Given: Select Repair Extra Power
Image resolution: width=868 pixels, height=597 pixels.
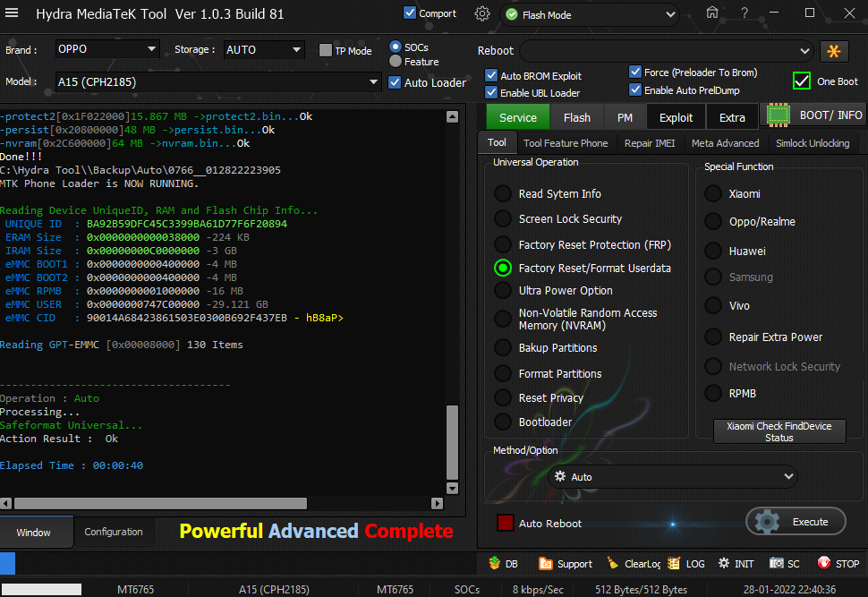Looking at the screenshot, I should pyautogui.click(x=713, y=337).
